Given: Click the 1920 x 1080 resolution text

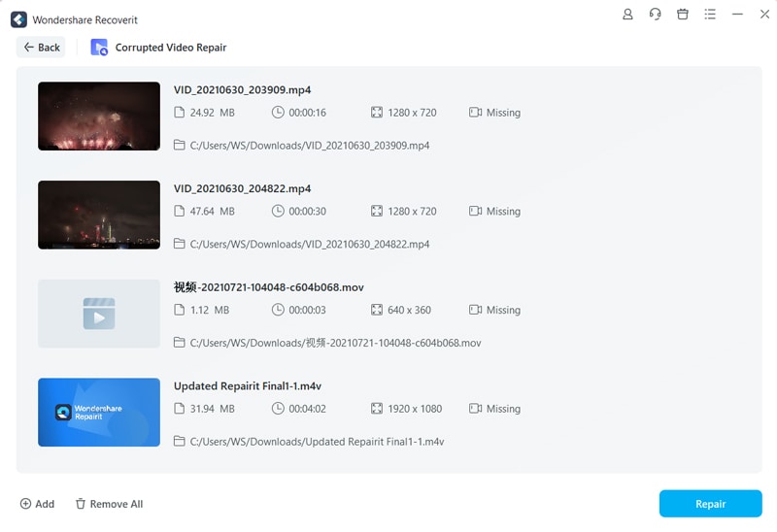Looking at the screenshot, I should 415,409.
